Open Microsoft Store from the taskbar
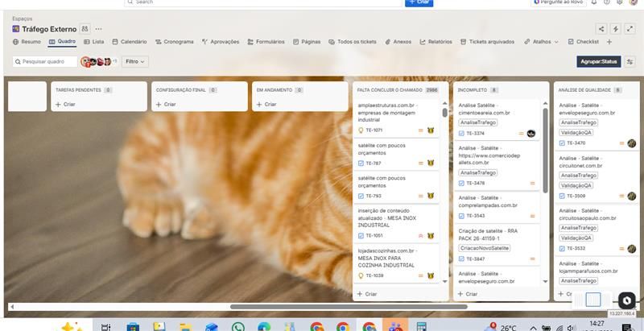The width and height of the screenshot is (644, 331). [x=133, y=327]
